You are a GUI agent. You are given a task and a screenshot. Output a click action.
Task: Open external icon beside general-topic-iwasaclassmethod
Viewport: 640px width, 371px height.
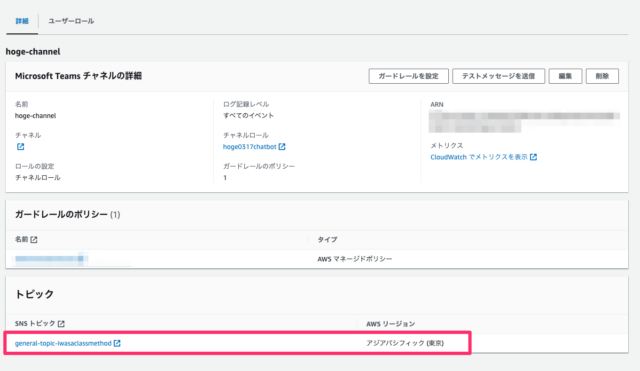point(117,343)
